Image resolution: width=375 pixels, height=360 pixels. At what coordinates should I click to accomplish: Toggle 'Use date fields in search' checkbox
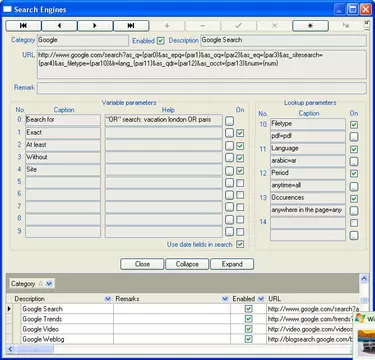coord(240,244)
